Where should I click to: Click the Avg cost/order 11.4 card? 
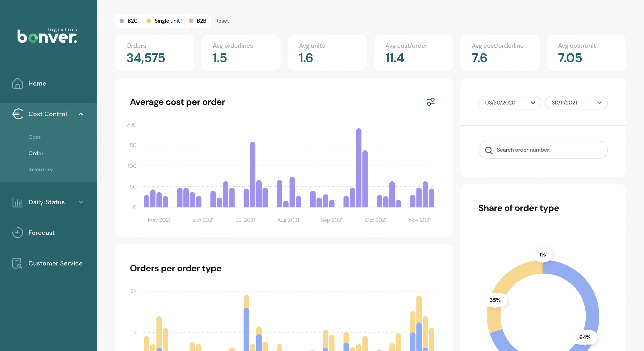tap(414, 53)
